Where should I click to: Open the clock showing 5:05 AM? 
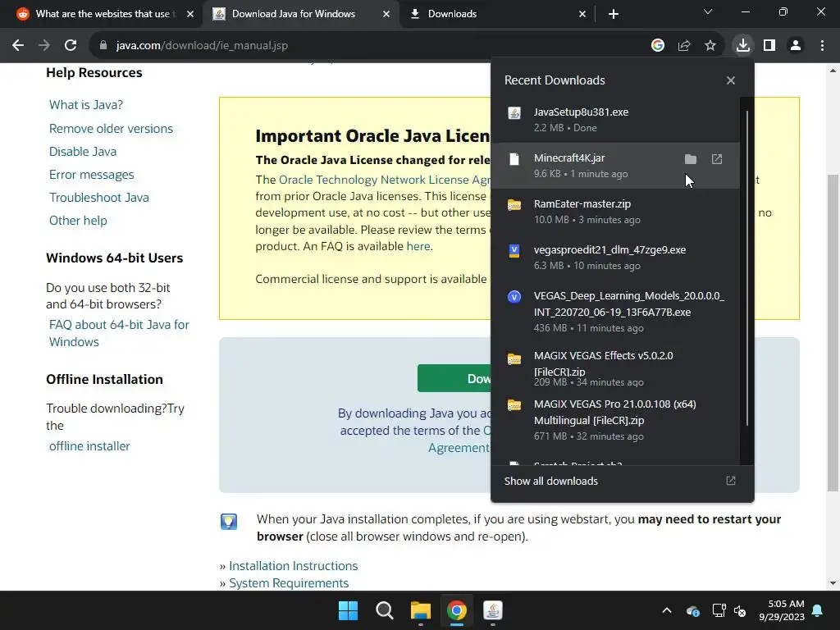(x=782, y=610)
